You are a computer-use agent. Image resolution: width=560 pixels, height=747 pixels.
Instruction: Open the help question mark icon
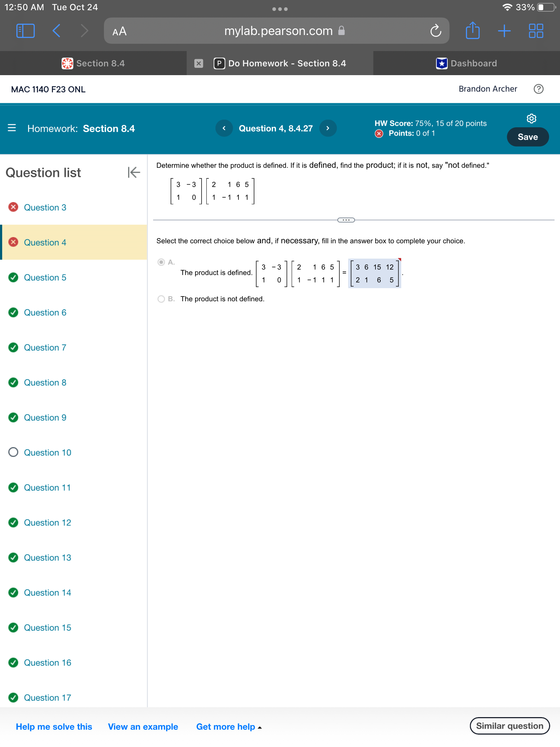point(538,89)
